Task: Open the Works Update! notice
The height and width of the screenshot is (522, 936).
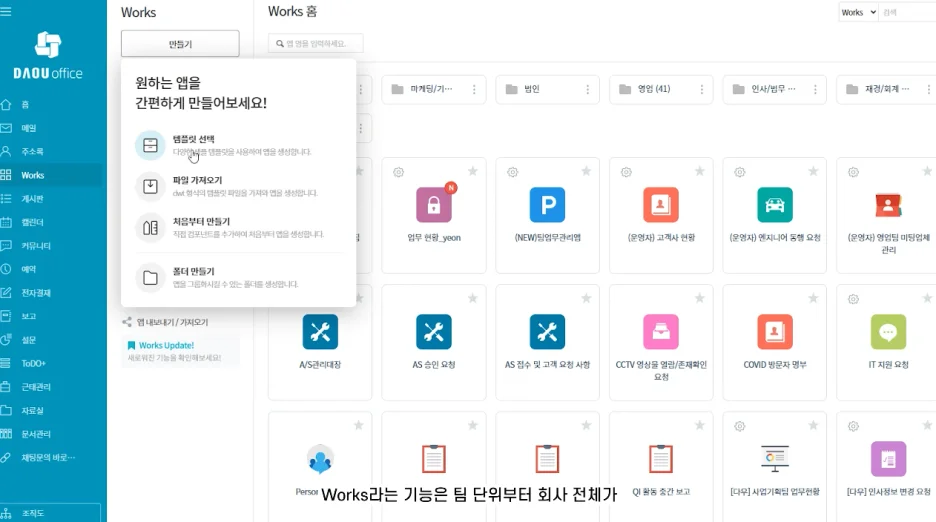Action: point(180,351)
